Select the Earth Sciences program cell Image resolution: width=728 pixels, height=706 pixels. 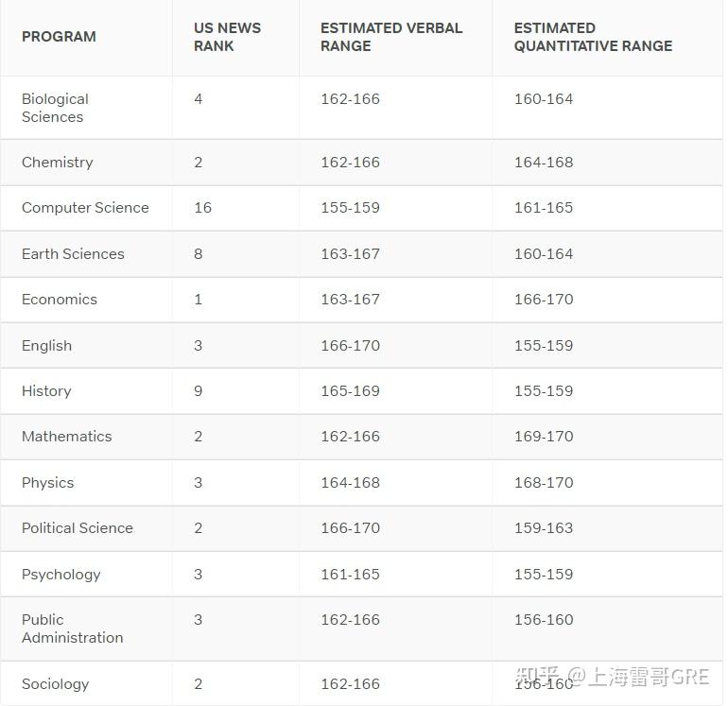coord(73,254)
